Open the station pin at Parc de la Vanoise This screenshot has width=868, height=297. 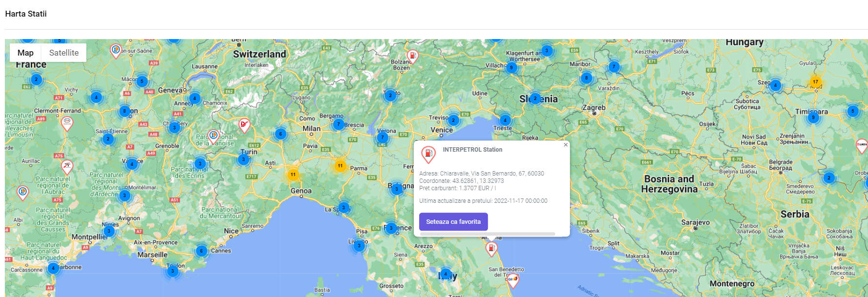point(213,136)
